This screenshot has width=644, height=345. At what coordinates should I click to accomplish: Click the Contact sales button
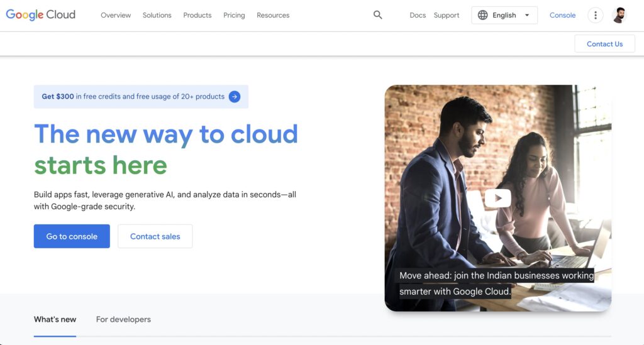pos(155,236)
